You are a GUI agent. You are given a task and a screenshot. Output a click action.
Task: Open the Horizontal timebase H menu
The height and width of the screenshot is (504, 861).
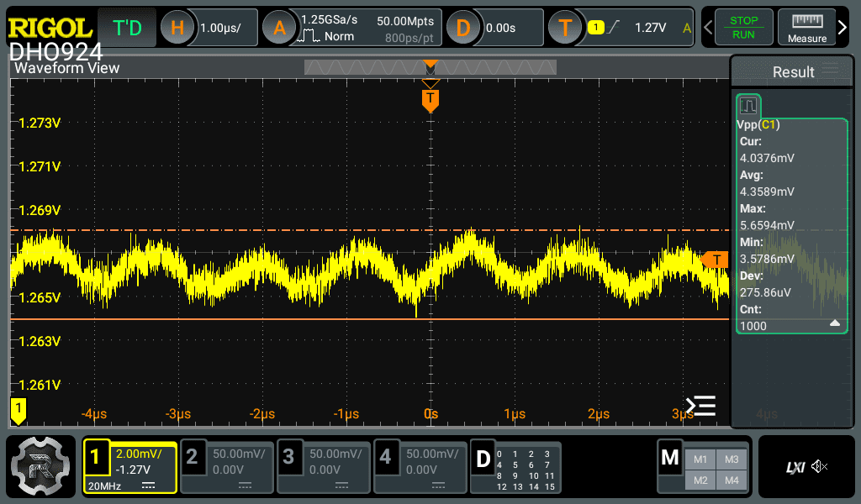tap(177, 28)
